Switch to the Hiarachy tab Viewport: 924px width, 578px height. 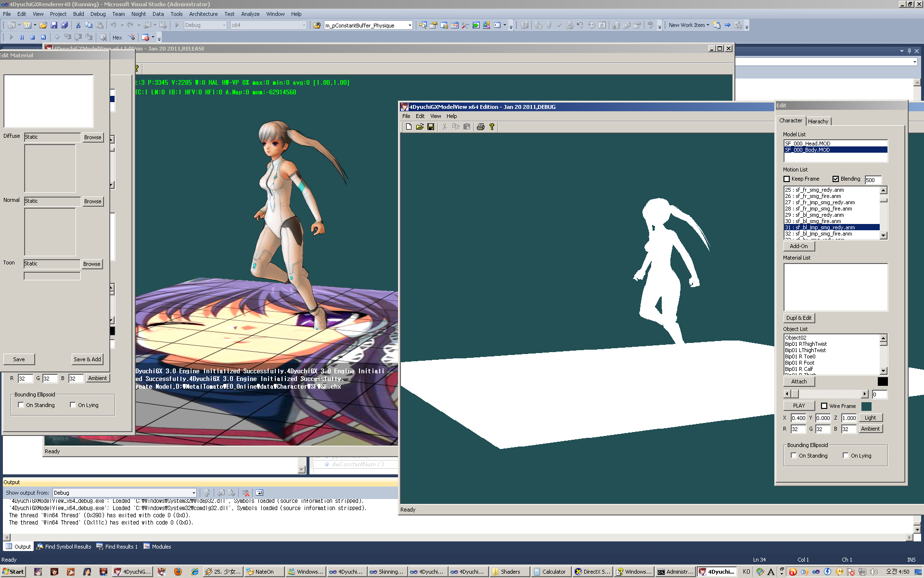[818, 121]
